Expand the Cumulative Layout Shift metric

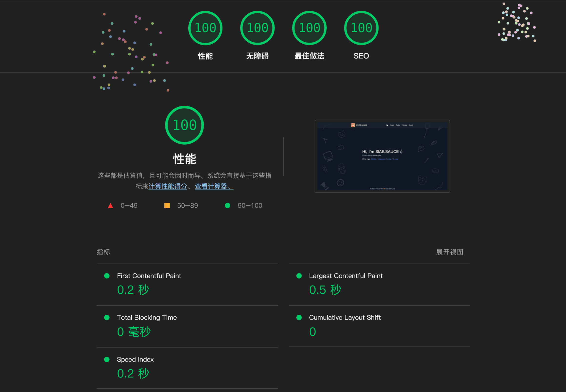tap(380, 326)
